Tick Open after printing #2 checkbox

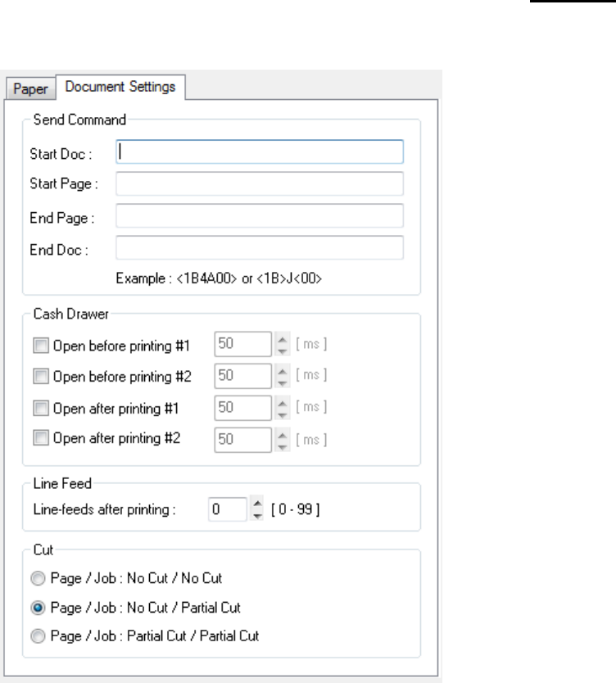coord(42,439)
